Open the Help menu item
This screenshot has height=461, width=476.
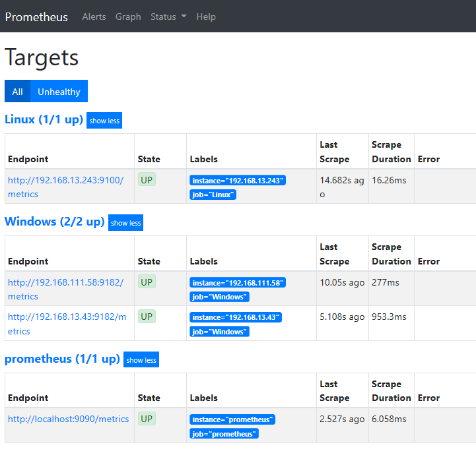(206, 16)
